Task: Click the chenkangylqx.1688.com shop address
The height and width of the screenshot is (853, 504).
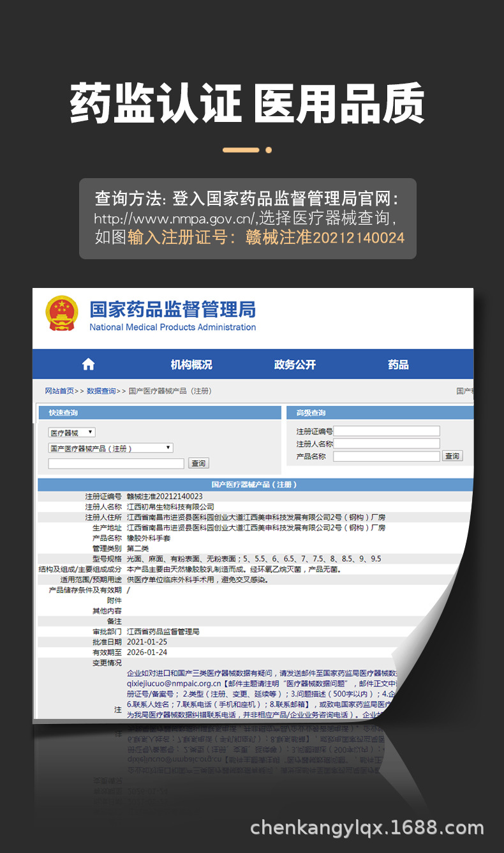Action: [367, 828]
